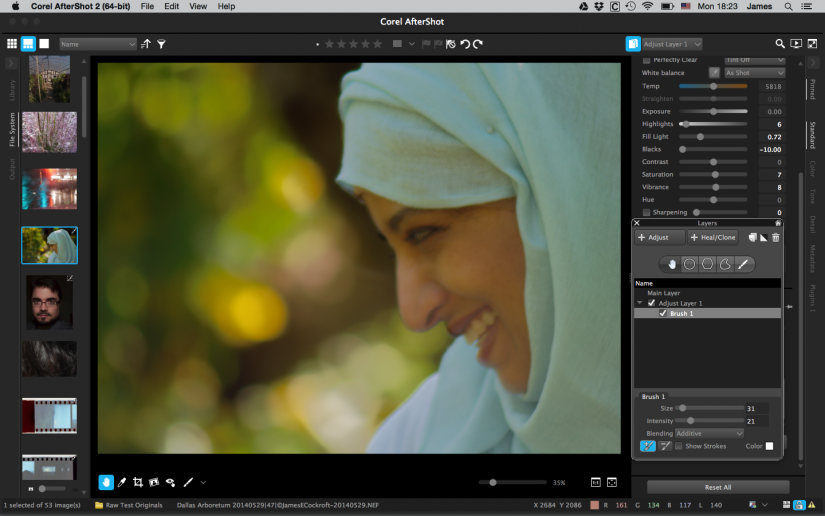The width and height of the screenshot is (825, 516).
Task: Uncheck the Brush 1 layer checkbox
Action: click(x=662, y=313)
